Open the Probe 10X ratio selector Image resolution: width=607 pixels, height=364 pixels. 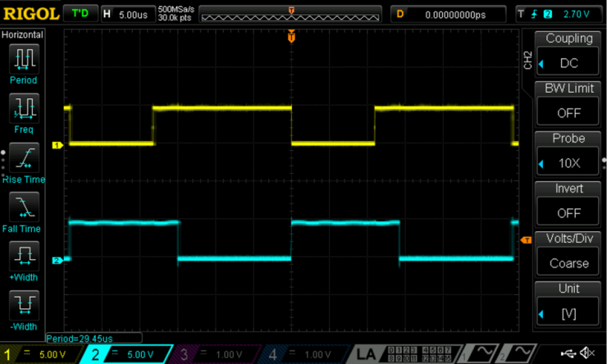[568, 154]
